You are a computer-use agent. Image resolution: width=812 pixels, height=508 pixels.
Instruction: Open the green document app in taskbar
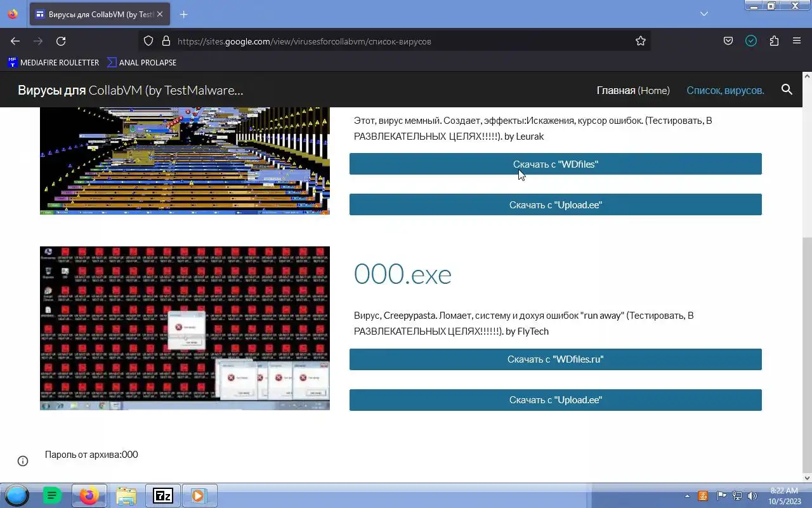52,495
